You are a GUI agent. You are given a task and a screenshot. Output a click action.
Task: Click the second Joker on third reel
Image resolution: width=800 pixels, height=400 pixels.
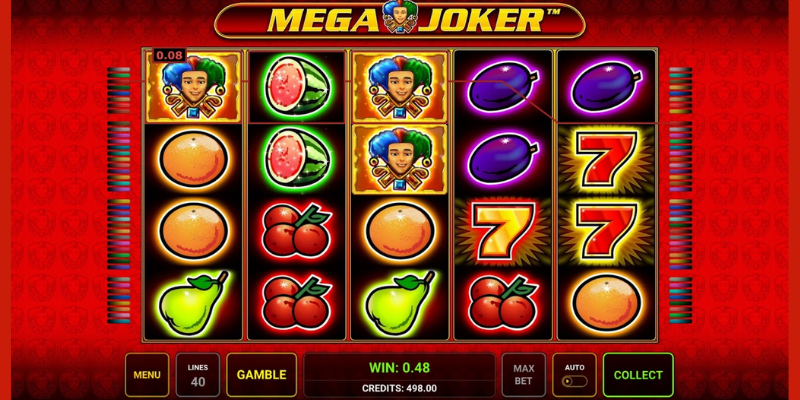click(400, 159)
